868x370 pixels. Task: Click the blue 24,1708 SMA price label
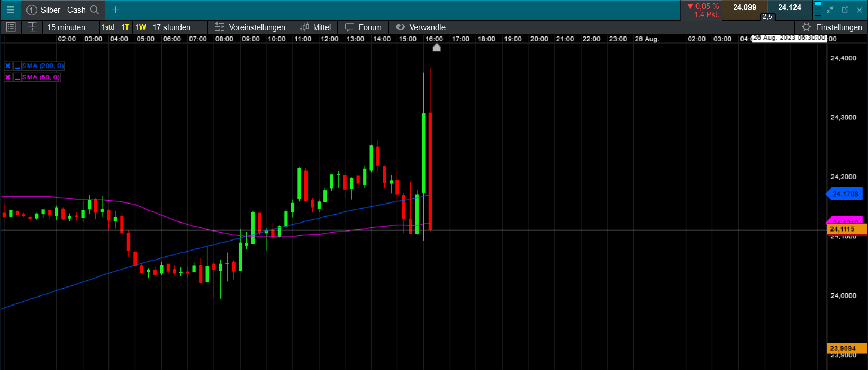click(845, 194)
